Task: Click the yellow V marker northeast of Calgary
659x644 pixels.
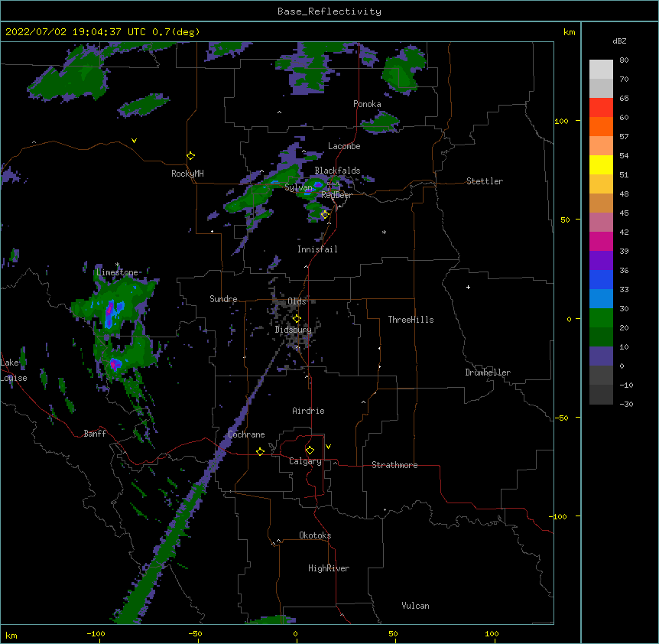Action: pyautogui.click(x=328, y=447)
